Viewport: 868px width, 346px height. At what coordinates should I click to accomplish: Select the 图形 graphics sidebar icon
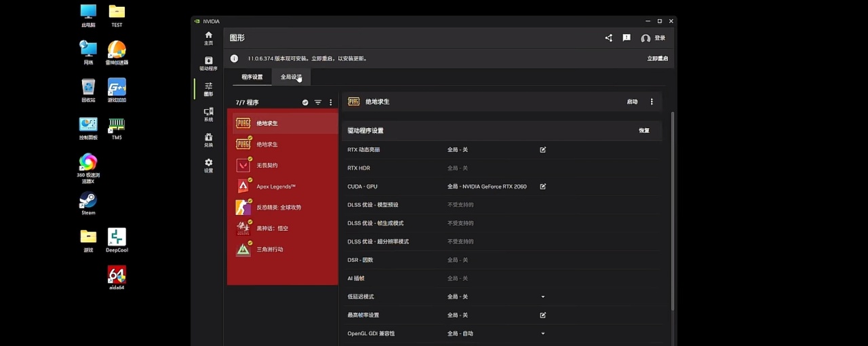pos(208,89)
